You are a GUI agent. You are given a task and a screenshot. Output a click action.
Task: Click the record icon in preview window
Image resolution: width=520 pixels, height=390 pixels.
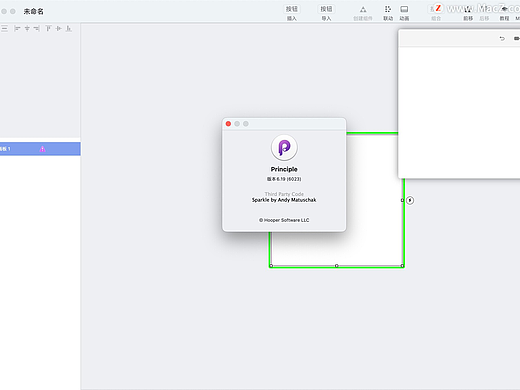tap(517, 38)
